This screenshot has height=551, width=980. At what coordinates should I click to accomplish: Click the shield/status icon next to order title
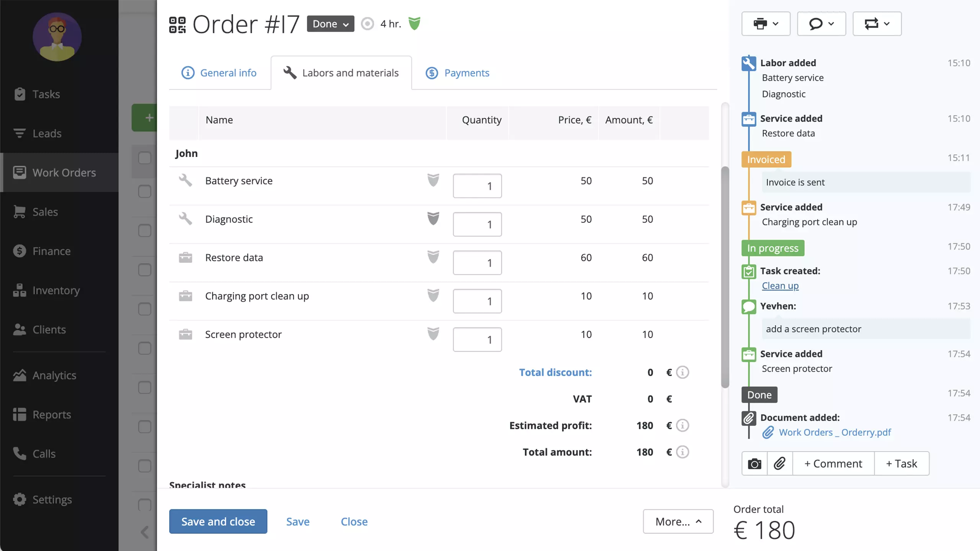tap(414, 24)
